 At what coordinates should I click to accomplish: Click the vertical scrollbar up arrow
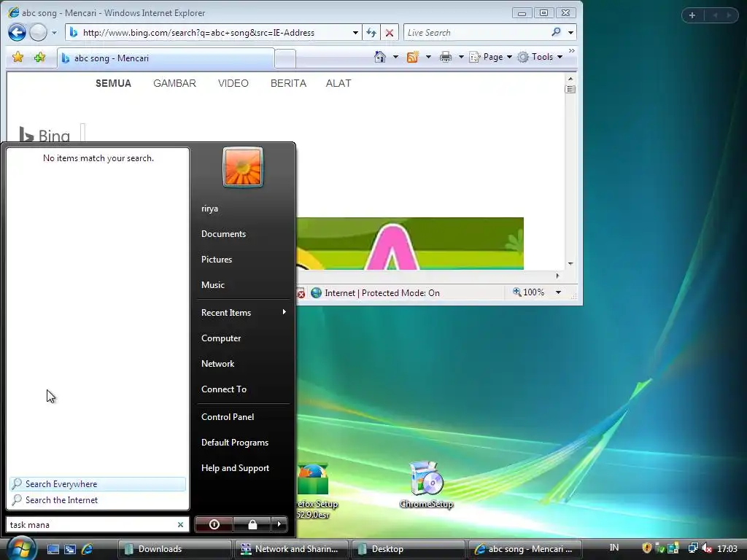click(570, 79)
